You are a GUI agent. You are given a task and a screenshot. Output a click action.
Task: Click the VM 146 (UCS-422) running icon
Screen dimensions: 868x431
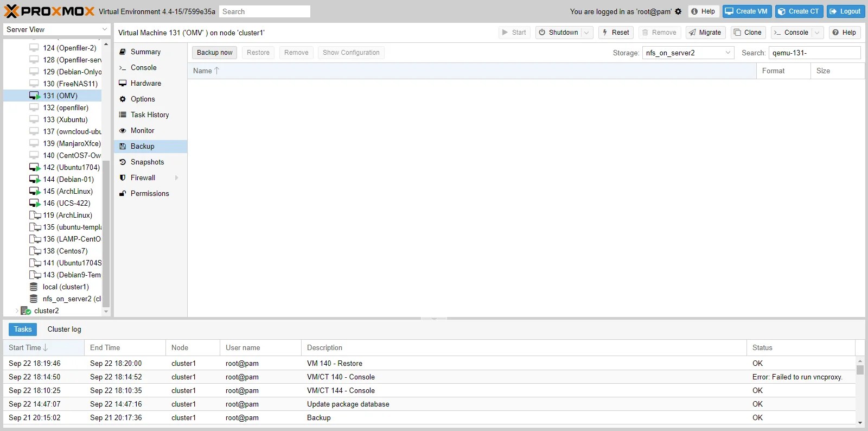(35, 203)
